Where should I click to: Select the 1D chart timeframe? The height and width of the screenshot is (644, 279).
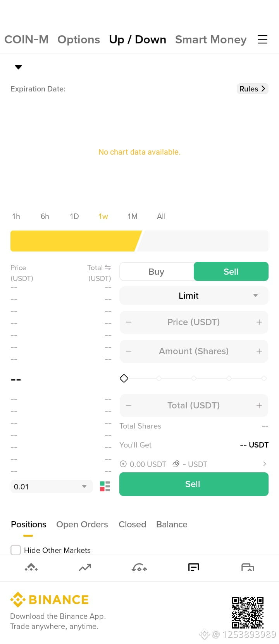pyautogui.click(x=74, y=216)
